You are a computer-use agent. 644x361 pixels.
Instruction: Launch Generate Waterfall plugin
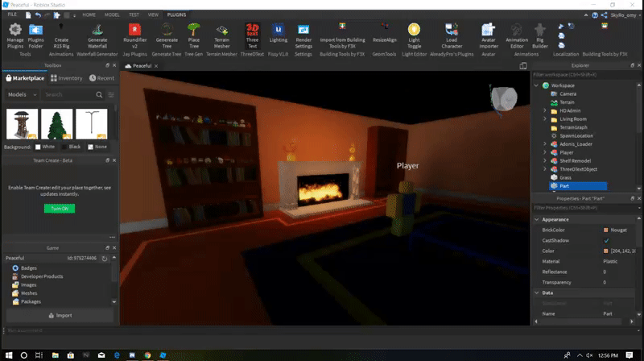[97, 36]
